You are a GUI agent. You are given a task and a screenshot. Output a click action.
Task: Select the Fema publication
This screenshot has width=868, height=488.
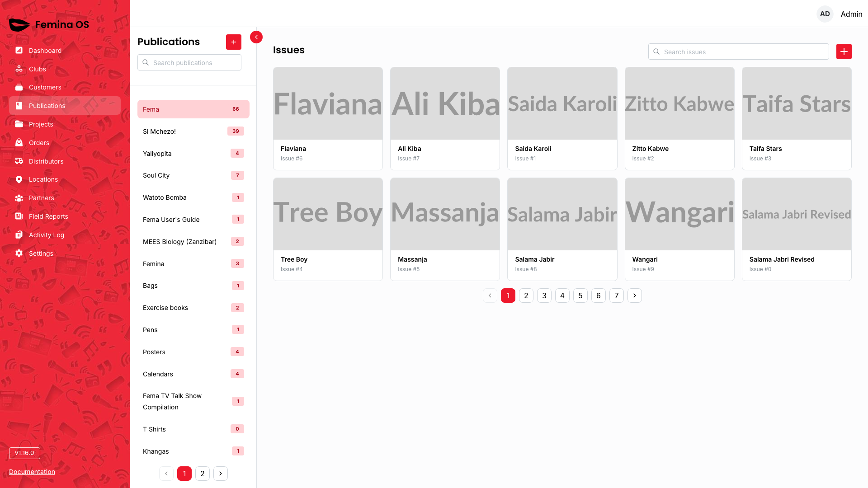[x=193, y=109]
